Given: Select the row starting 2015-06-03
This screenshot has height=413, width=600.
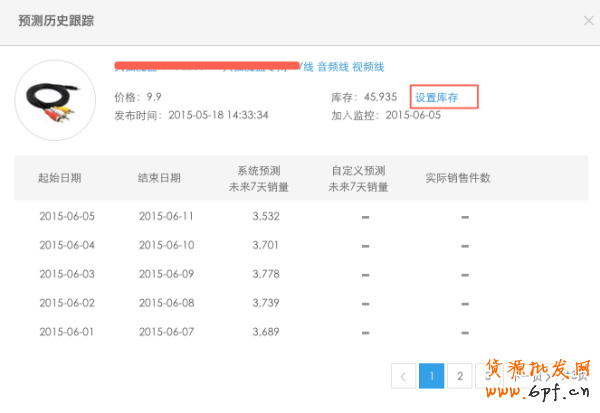Looking at the screenshot, I should tap(66, 274).
